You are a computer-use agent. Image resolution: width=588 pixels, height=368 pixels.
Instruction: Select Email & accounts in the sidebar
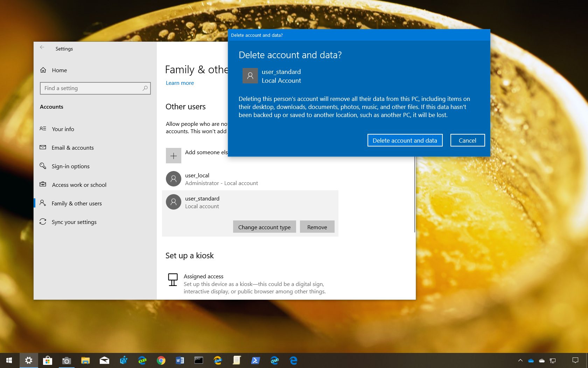[72, 148]
